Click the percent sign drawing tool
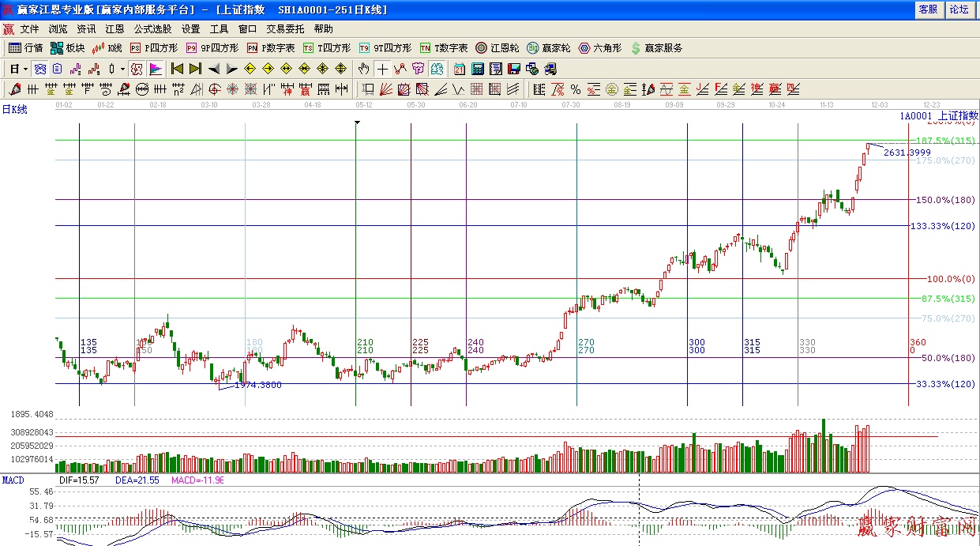The height and width of the screenshot is (546, 980). coord(576,89)
